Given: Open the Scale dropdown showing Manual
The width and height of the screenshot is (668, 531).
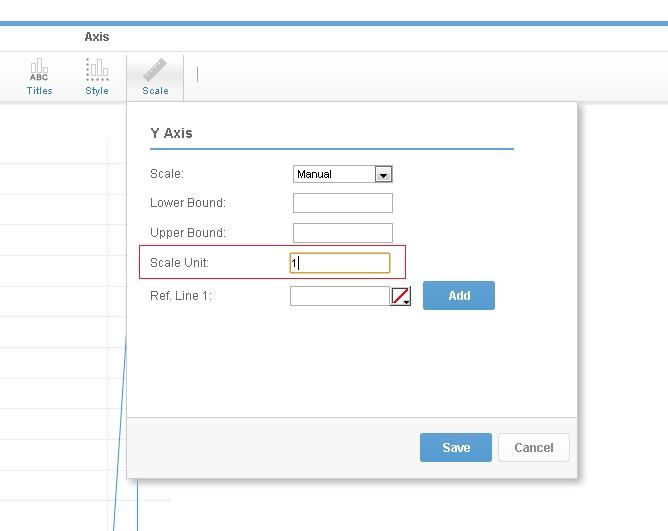Looking at the screenshot, I should (x=342, y=174).
